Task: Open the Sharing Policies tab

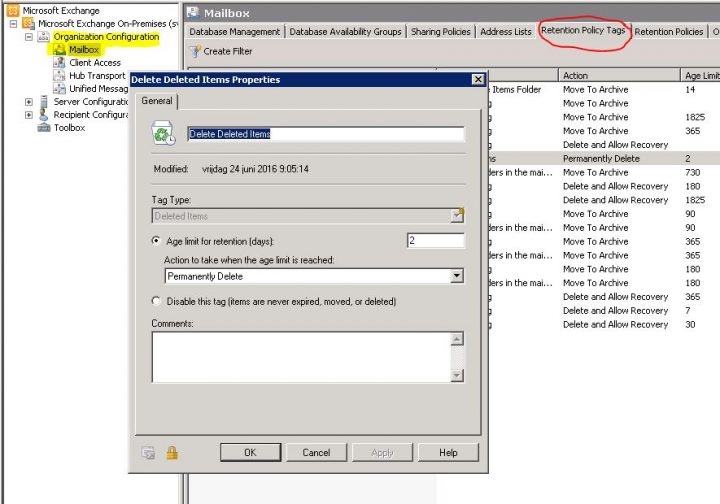Action: pyautogui.click(x=440, y=32)
